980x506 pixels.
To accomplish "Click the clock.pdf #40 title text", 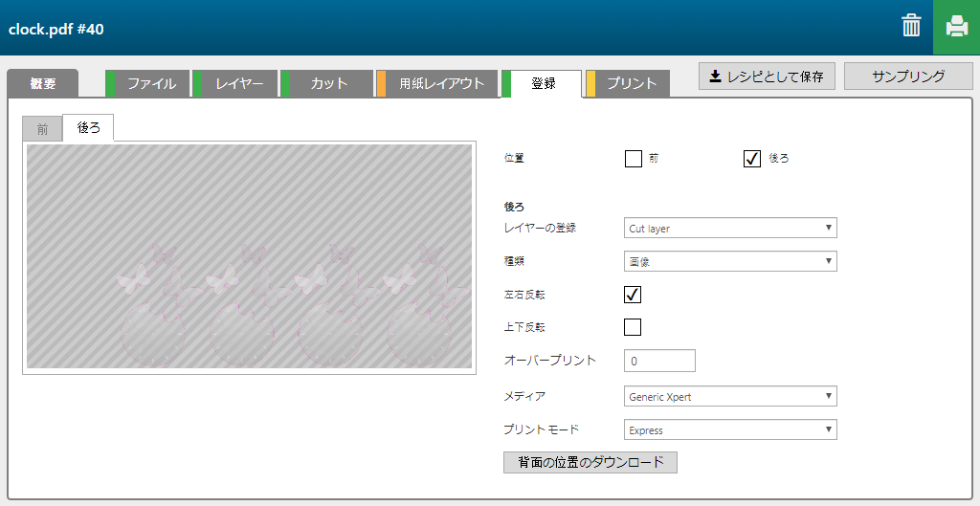I will click(x=56, y=30).
